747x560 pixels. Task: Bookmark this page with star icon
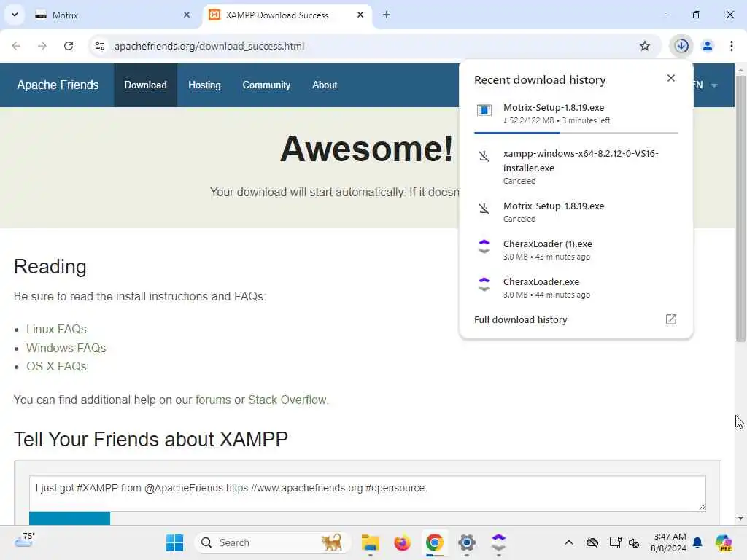(645, 46)
